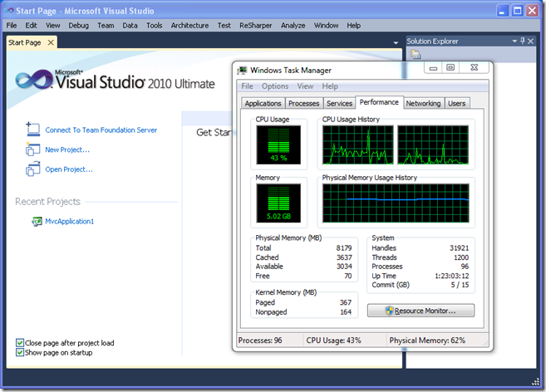This screenshot has width=546, height=392.
Task: Click status bar text Physical Memory: 62%
Action: [427, 341]
